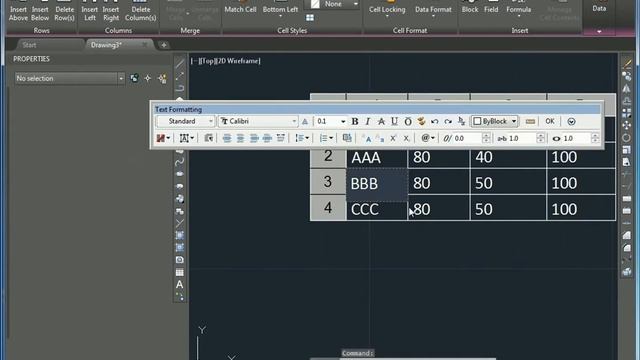640x360 pixels.
Task: Click the width factor 1.0 field
Action: pos(576,138)
